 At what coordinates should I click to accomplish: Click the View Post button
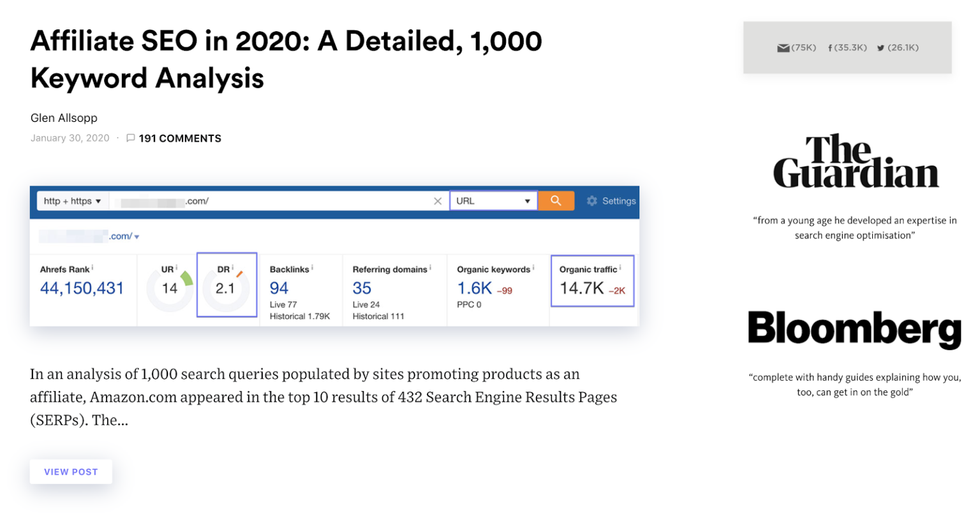point(71,472)
